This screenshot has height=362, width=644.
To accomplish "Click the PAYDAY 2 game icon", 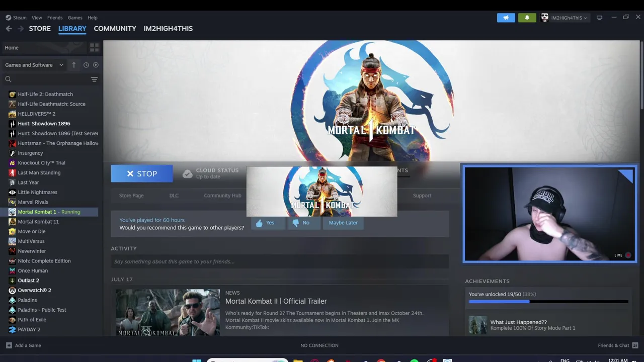I will pos(12,329).
